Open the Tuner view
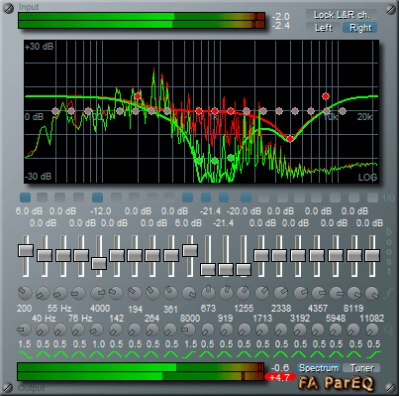400x396 pixels. 361,368
